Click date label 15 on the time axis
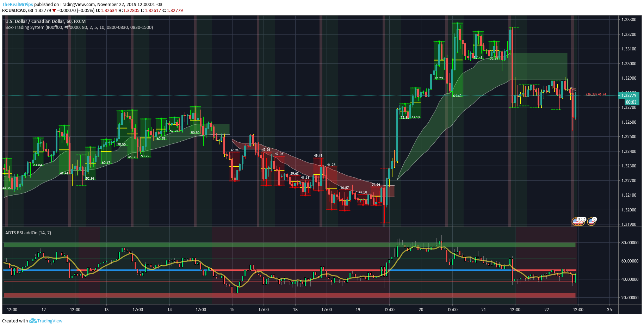 (x=232, y=310)
